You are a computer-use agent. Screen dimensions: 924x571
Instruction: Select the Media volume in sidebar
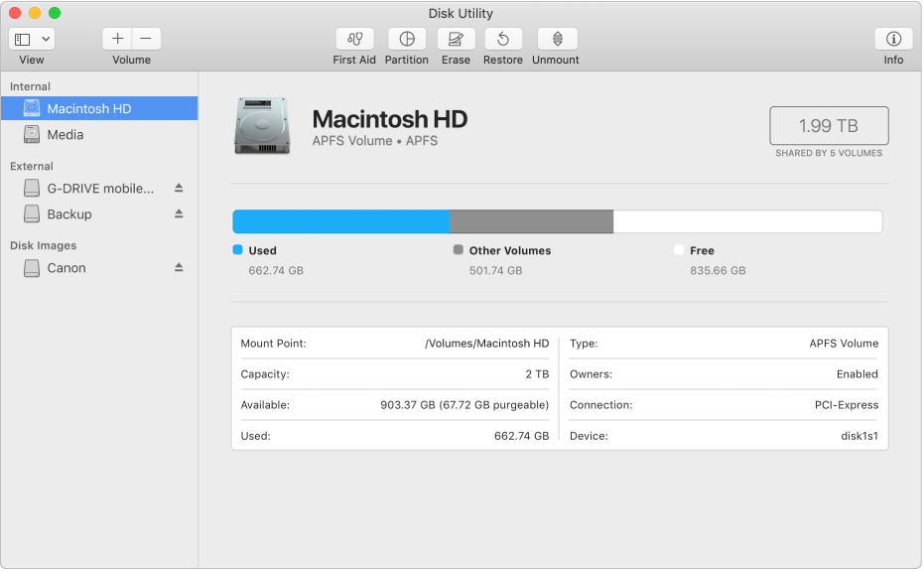coord(66,134)
